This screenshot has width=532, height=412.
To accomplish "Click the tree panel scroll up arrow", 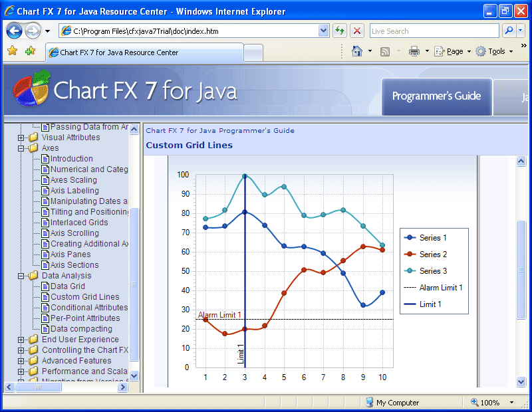I will pyautogui.click(x=134, y=129).
